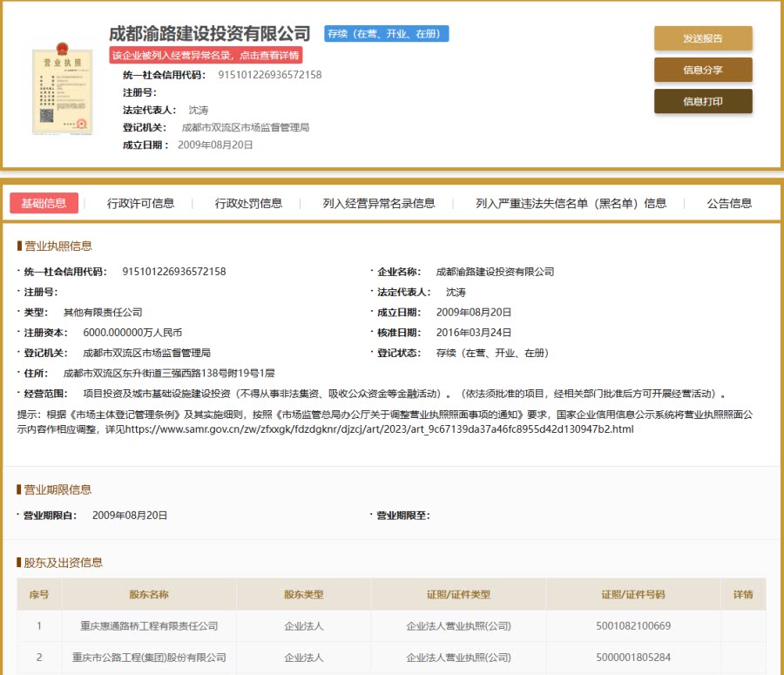
Task: Click the header legal representative 沈涛
Action: click(x=199, y=110)
